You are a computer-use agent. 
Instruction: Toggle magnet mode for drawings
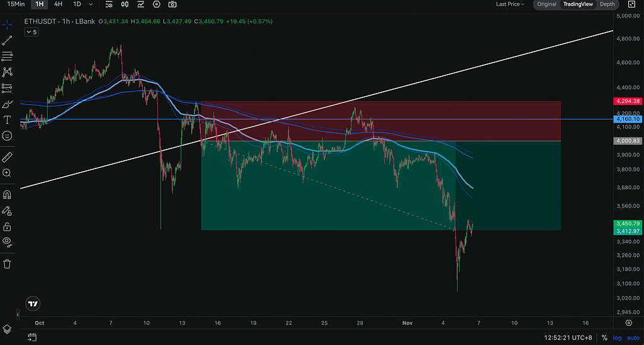point(7,194)
